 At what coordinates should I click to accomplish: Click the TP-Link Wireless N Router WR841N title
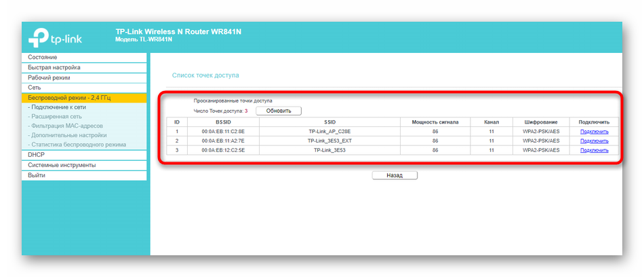(178, 32)
